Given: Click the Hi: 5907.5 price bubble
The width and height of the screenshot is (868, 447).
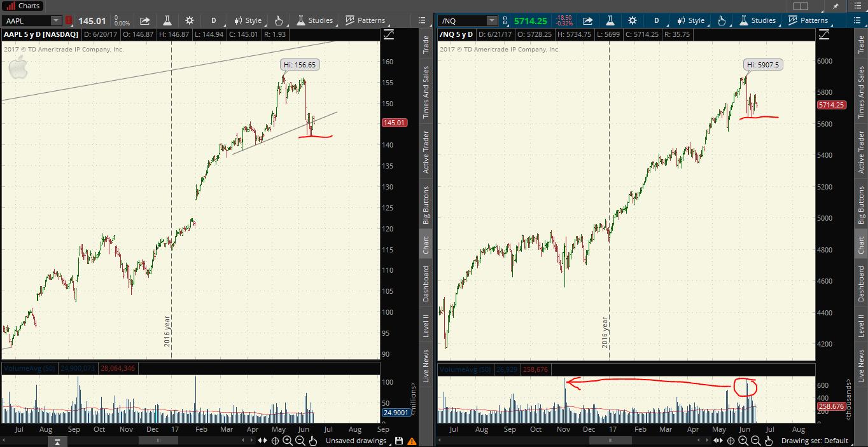Looking at the screenshot, I should coord(764,65).
